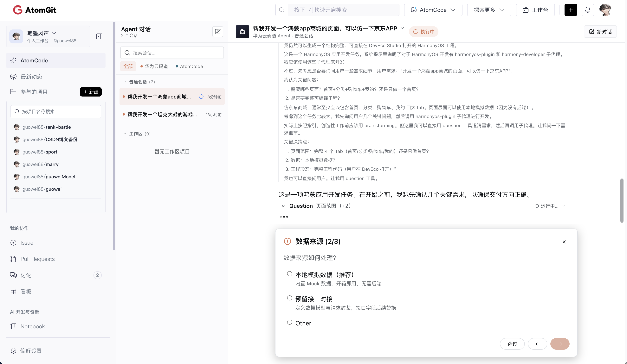Screen dimensions: 627x364
Task: Click the 新建 project button
Action: (x=91, y=92)
